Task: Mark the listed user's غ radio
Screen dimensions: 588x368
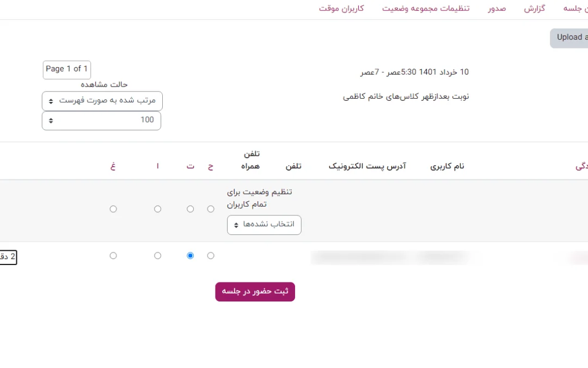Action: [x=113, y=256]
